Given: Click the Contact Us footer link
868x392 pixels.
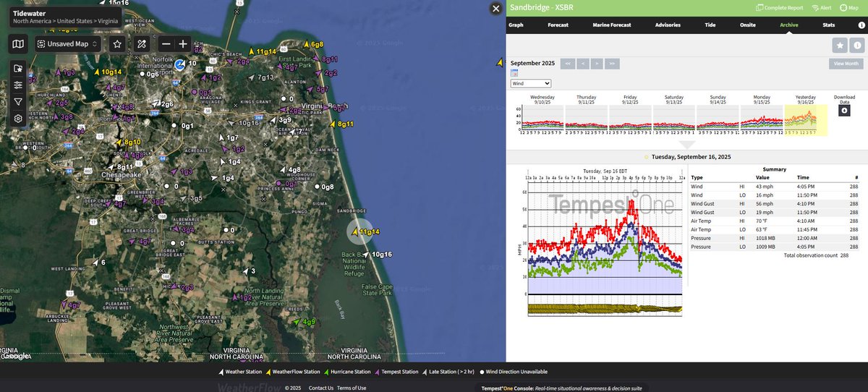Looking at the screenshot, I should (x=321, y=388).
